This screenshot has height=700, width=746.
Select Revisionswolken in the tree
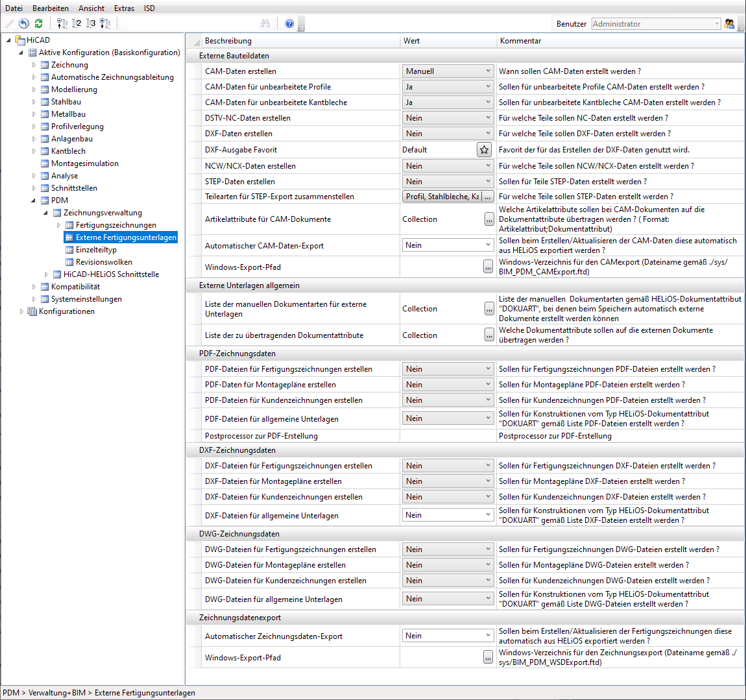(104, 262)
